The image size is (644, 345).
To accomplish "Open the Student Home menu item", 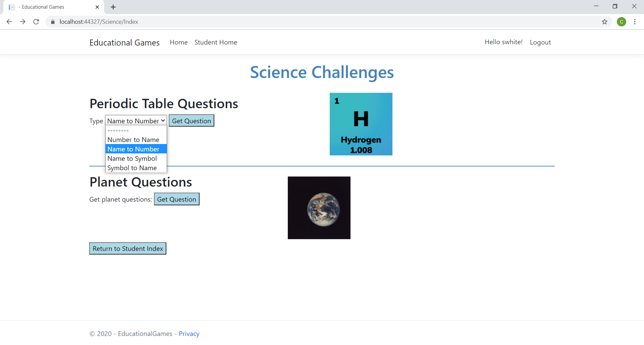I will [216, 42].
